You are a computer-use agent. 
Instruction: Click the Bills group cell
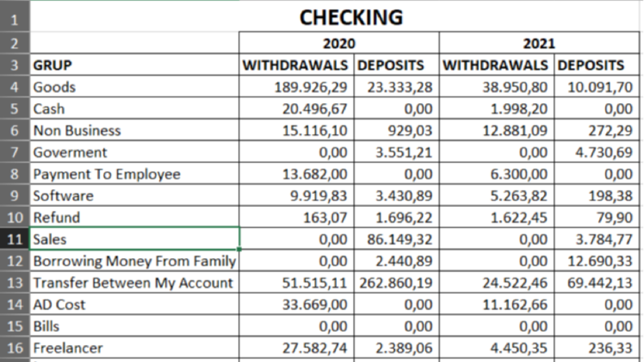coord(134,326)
